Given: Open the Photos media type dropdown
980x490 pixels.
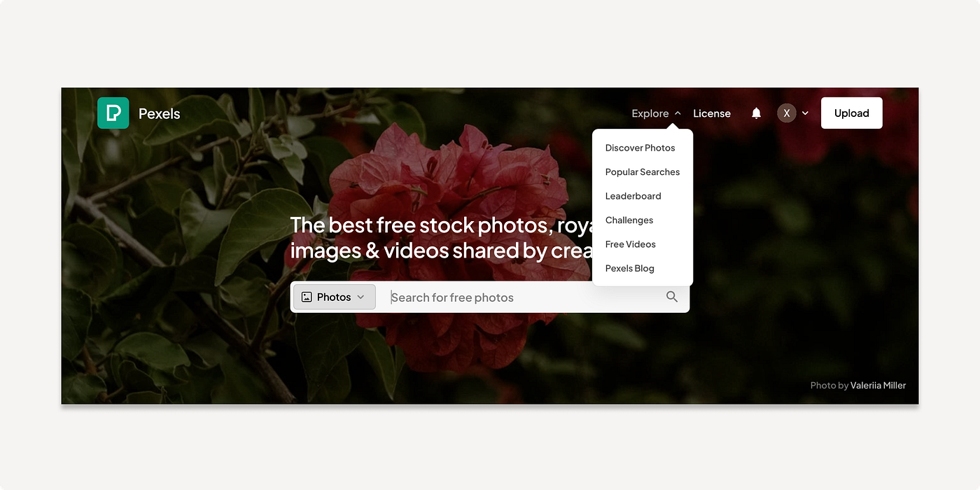Looking at the screenshot, I should 334,297.
